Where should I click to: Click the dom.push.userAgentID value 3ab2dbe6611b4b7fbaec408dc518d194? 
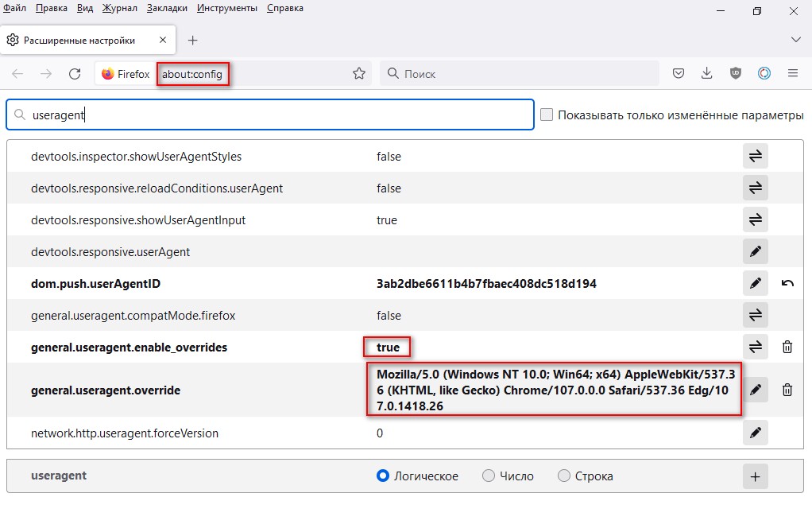[486, 284]
